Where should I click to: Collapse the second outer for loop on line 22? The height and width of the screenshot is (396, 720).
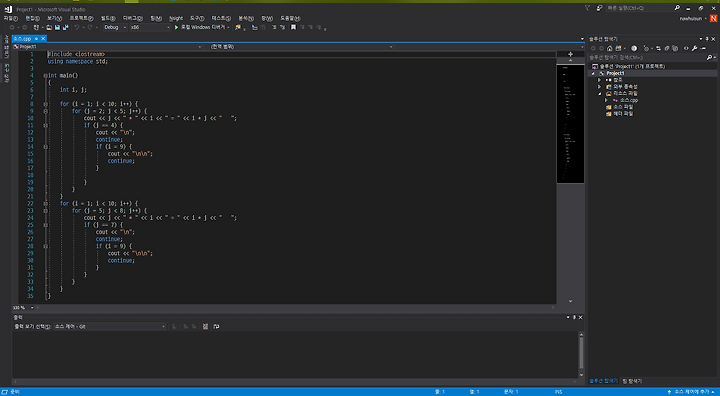click(x=45, y=204)
